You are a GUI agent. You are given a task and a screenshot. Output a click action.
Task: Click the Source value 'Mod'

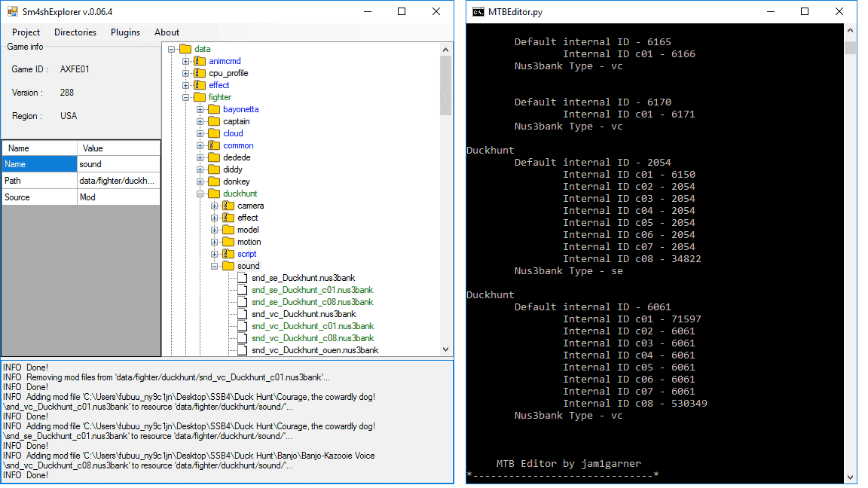pos(118,197)
